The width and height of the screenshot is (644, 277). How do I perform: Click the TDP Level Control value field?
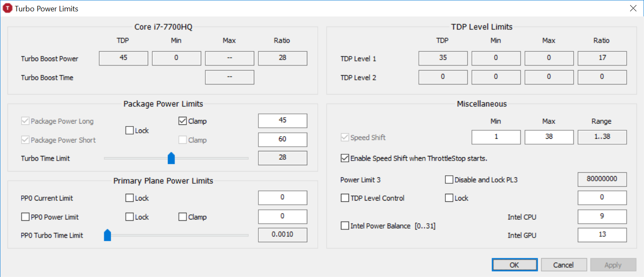pos(602,198)
